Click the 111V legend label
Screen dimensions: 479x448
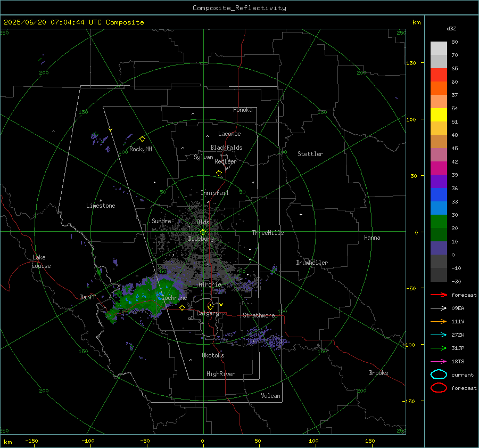pyautogui.click(x=458, y=321)
